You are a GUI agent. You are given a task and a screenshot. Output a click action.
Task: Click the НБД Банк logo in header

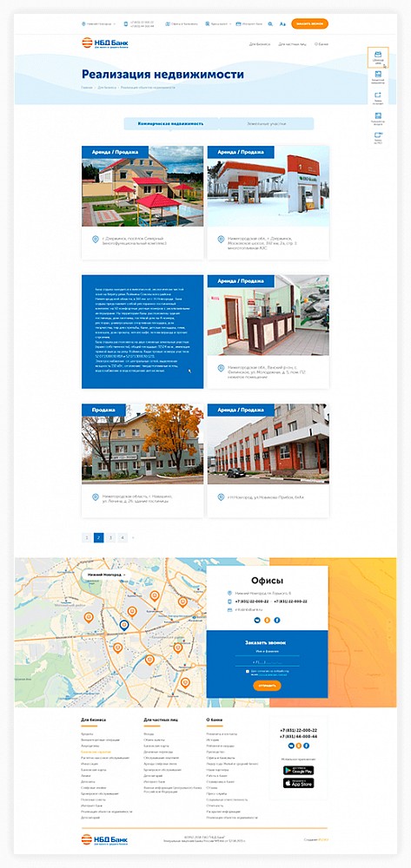point(105,43)
